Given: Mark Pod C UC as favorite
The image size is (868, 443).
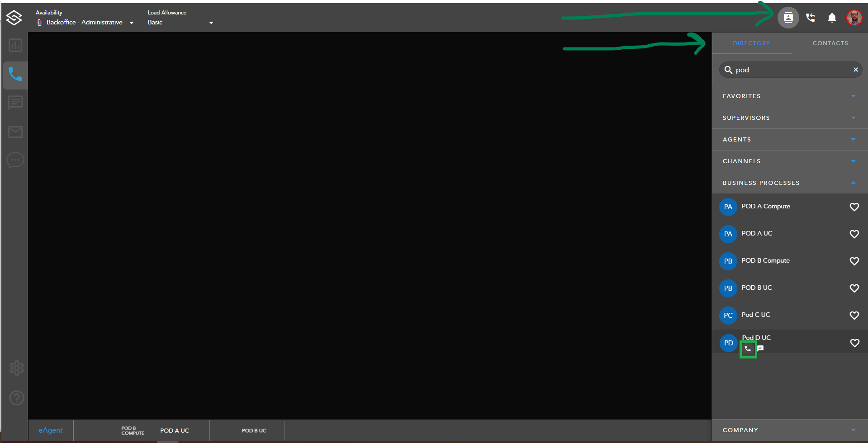Looking at the screenshot, I should point(854,316).
